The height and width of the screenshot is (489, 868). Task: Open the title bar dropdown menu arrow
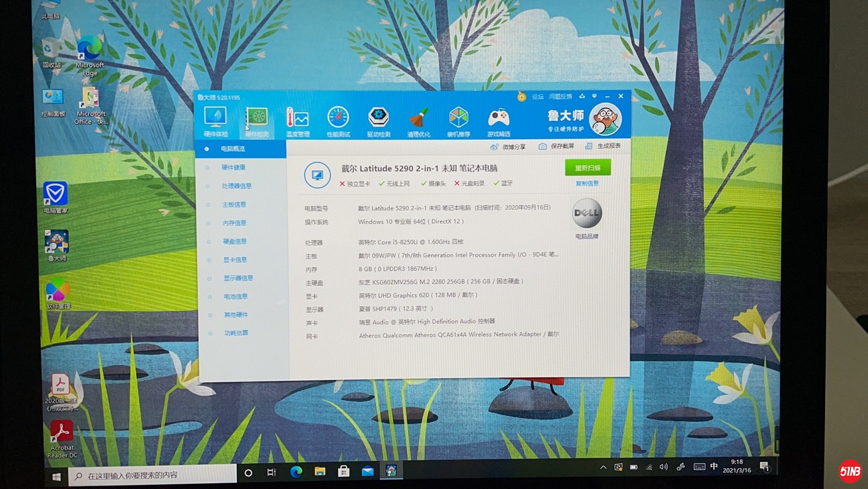[594, 96]
